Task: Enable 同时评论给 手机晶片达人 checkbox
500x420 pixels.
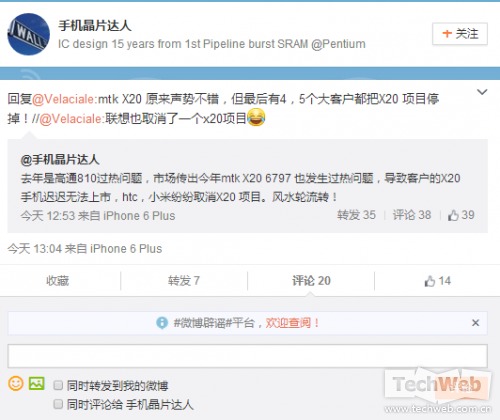Action: pyautogui.click(x=58, y=404)
